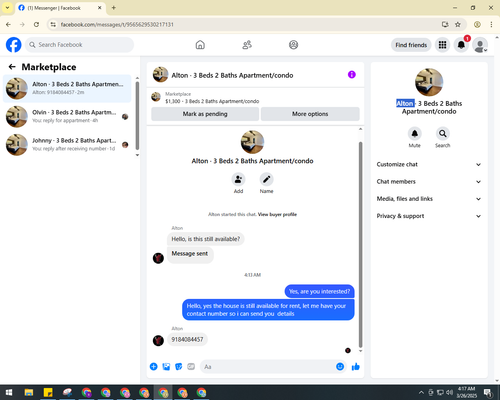Open the Chrome profile icon
Viewport: 500px width, 400px height.
click(x=477, y=24)
